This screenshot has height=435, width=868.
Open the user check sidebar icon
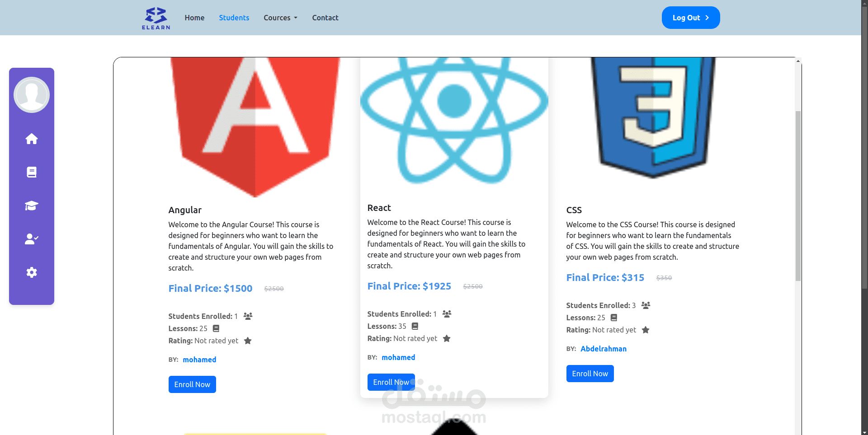32,239
